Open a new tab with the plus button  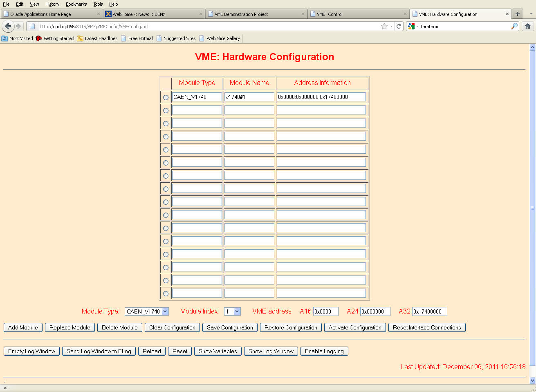click(x=517, y=14)
